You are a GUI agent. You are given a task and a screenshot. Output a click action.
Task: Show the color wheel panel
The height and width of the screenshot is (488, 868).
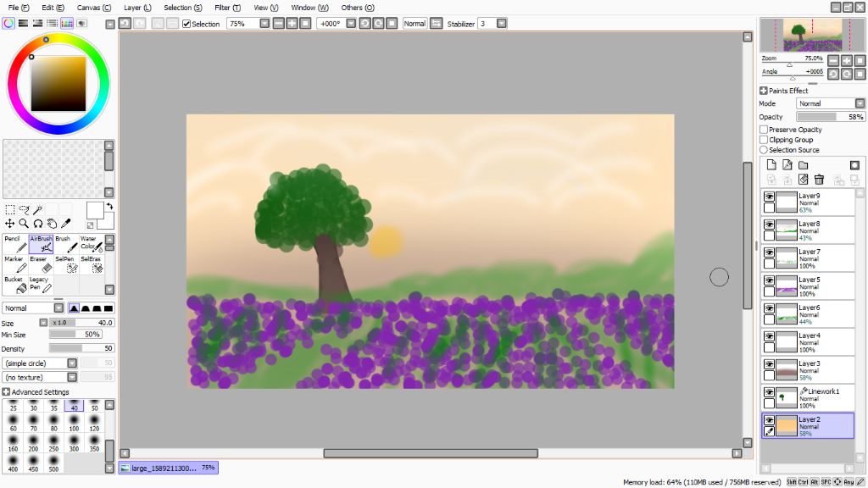click(x=8, y=23)
